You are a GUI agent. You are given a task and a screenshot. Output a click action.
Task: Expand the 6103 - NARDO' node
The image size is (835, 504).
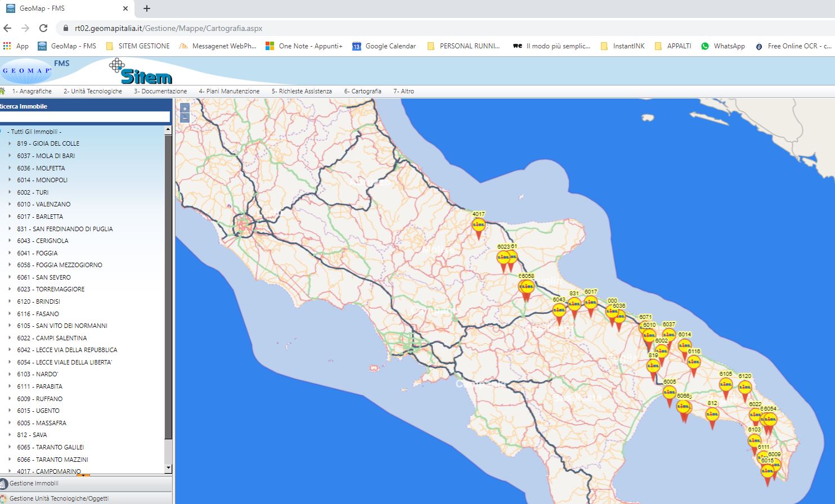(10, 374)
